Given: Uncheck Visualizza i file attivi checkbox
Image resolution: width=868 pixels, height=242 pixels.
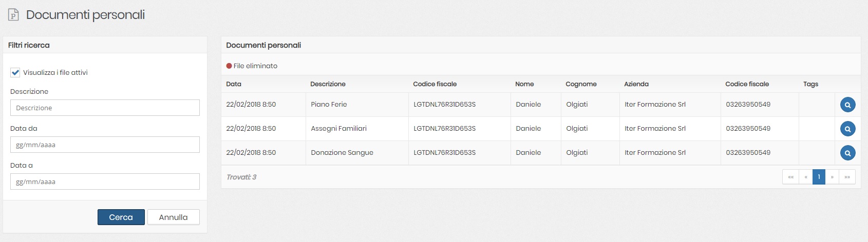Looking at the screenshot, I should coord(15,73).
